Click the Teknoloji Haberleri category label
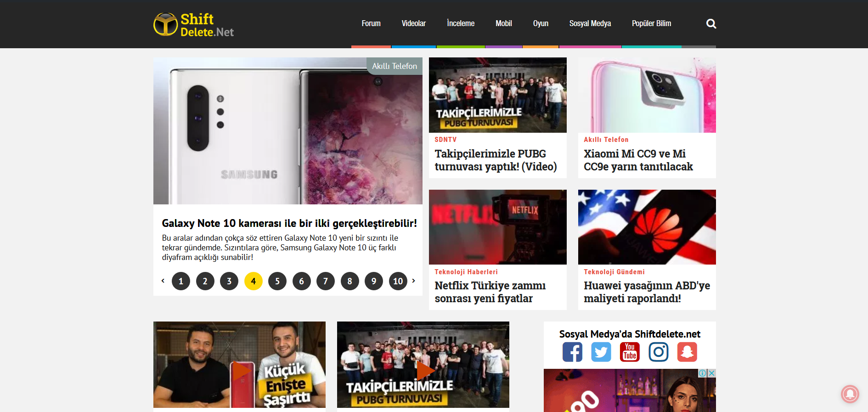The height and width of the screenshot is (412, 868). 466,272
